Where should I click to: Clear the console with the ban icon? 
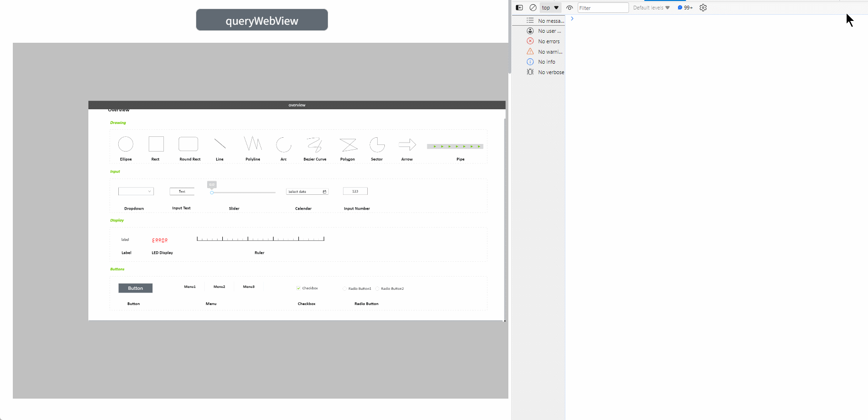(533, 8)
